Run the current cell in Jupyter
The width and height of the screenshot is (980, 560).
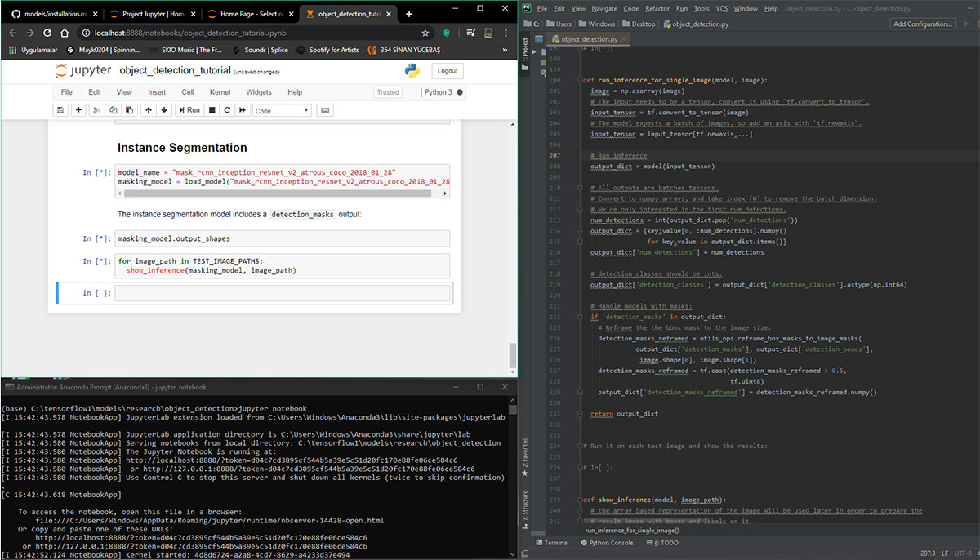coord(189,110)
